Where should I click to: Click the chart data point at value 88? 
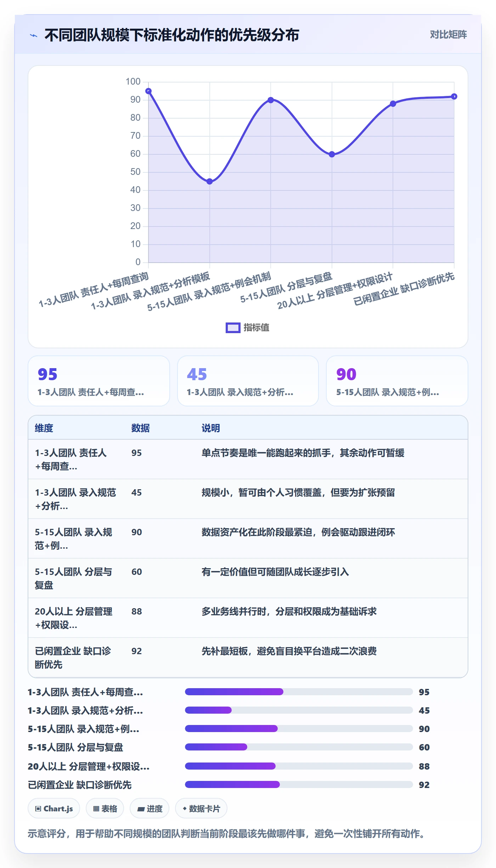393,104
